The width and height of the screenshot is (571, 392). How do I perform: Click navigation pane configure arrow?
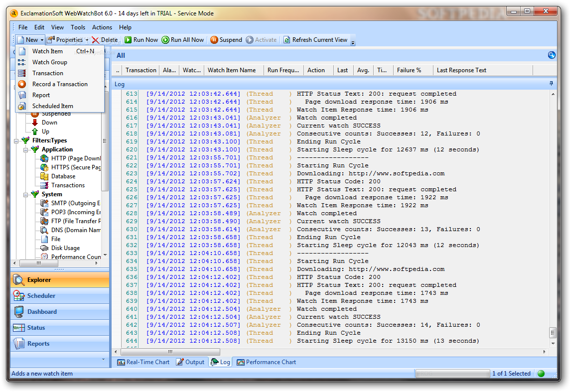point(104,360)
